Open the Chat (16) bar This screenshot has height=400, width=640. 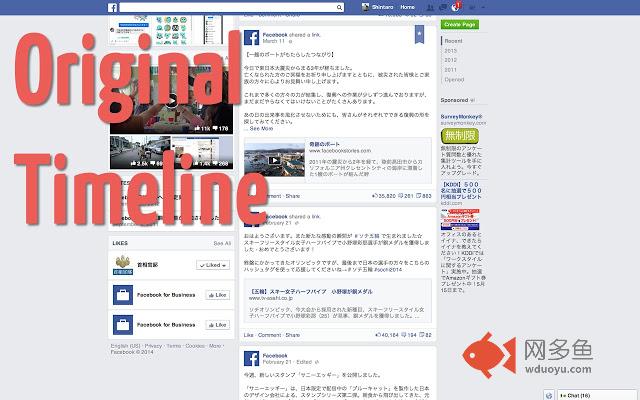[597, 395]
